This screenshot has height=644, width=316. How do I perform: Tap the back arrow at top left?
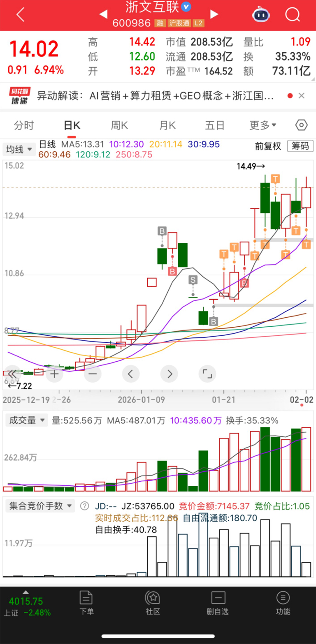click(x=20, y=15)
